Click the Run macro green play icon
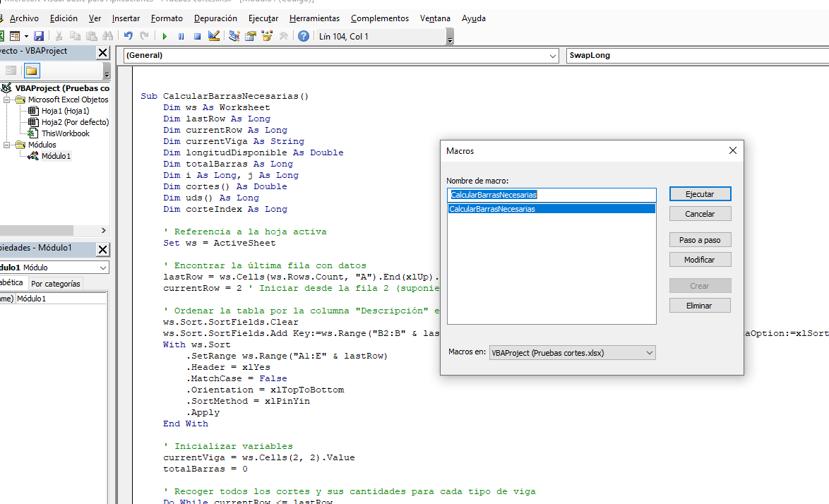 (165, 36)
